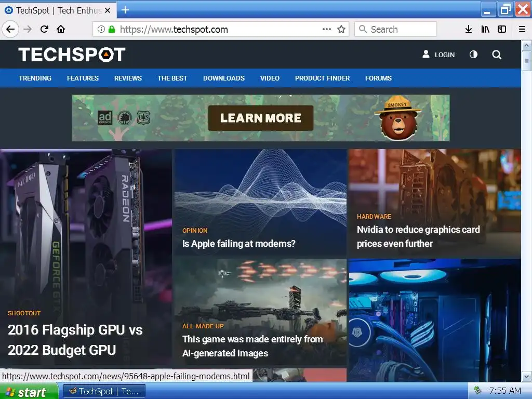Viewport: 532px width, 399px height.
Task: Click Smokey Bear in the ad banner
Action: point(397,118)
